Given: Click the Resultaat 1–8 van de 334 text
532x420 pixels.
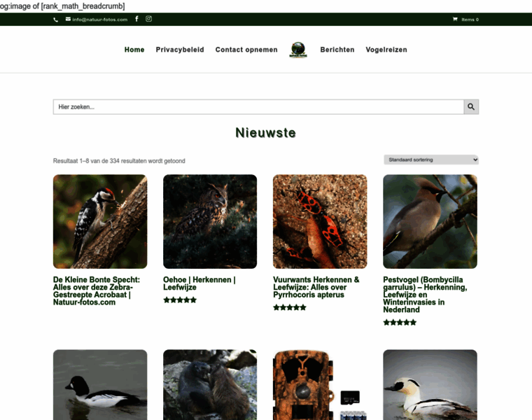Looking at the screenshot, I should click(119, 161).
